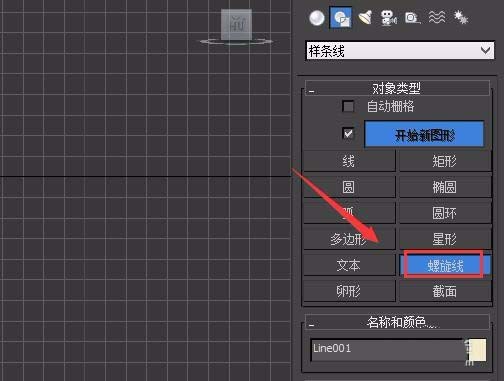This screenshot has width=504, height=381.
Task: Open the Lights category icon
Action: tap(365, 18)
